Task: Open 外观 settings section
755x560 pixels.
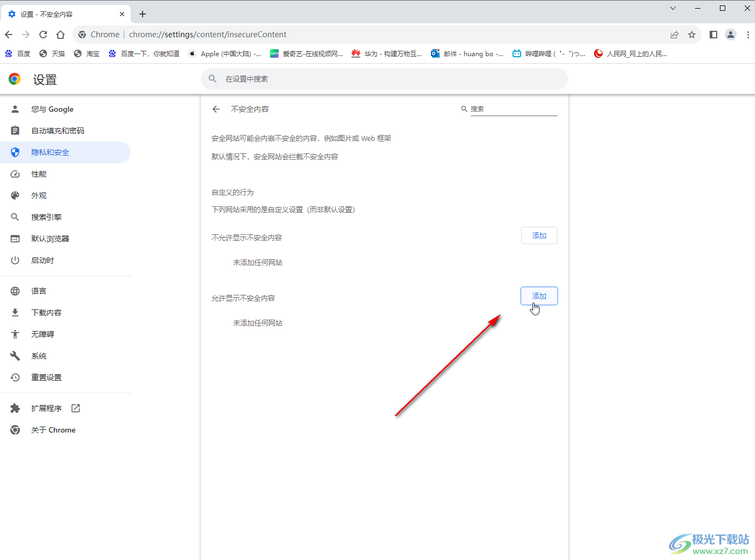Action: click(39, 195)
